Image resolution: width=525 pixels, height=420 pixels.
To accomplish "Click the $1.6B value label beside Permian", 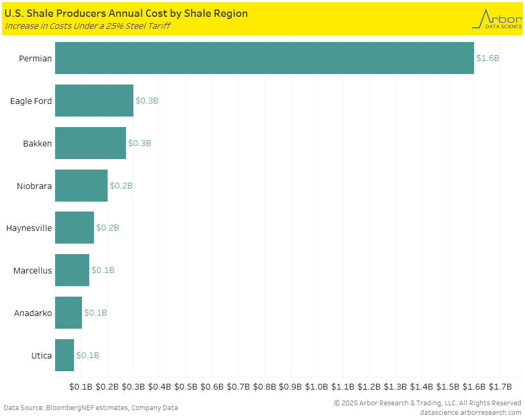I will point(487,58).
